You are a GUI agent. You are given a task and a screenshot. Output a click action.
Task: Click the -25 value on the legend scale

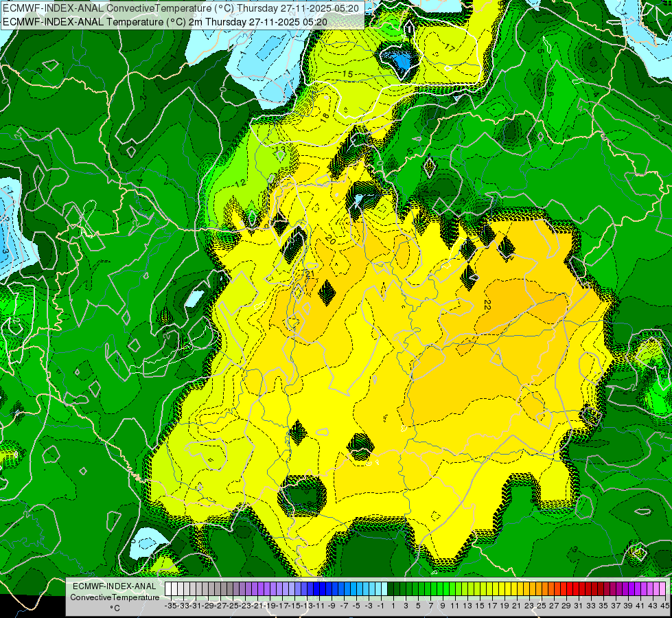(233, 606)
